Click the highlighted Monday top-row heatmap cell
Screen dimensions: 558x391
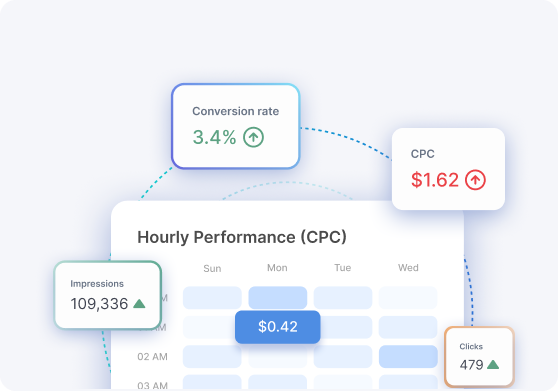click(278, 298)
